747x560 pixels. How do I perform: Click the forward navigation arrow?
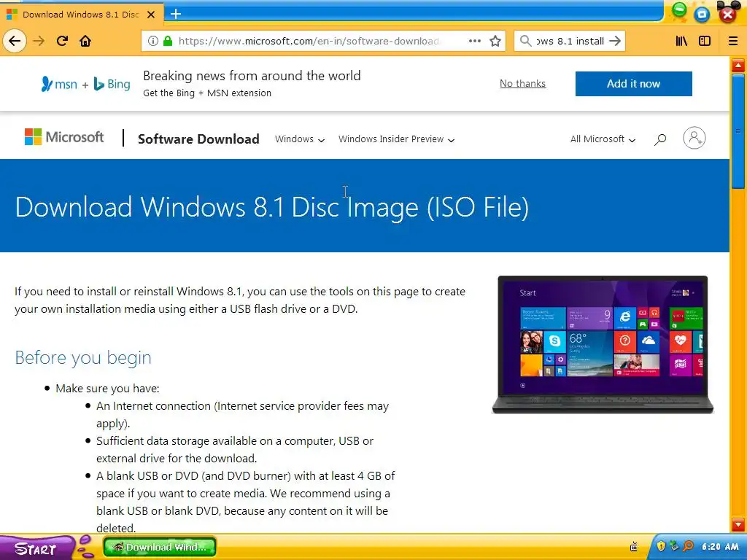click(x=39, y=41)
